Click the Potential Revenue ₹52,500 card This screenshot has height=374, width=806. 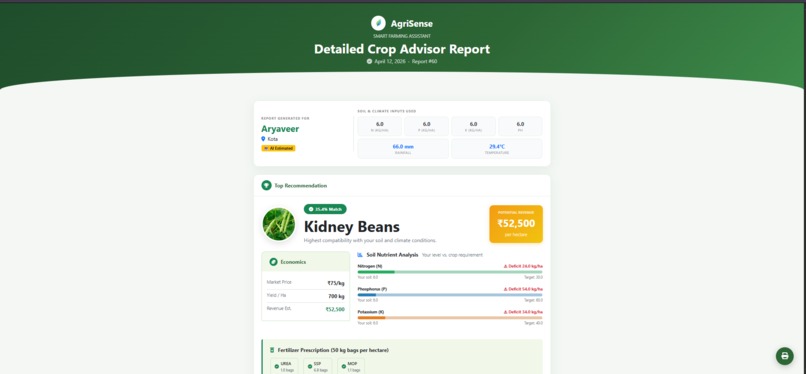pyautogui.click(x=516, y=224)
